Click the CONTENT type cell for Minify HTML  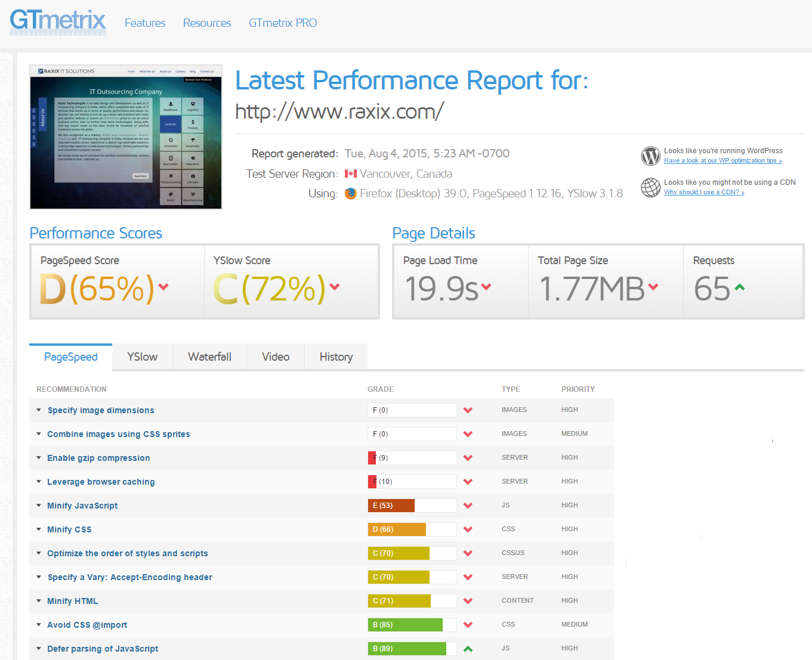(518, 601)
